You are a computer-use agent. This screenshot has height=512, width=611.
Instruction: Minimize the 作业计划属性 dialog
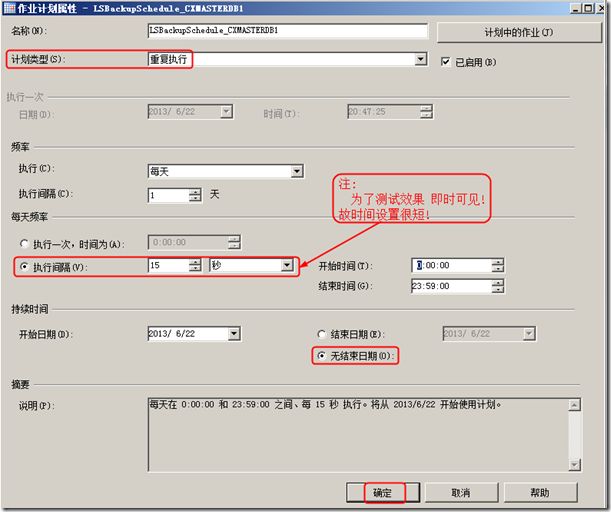[576, 8]
